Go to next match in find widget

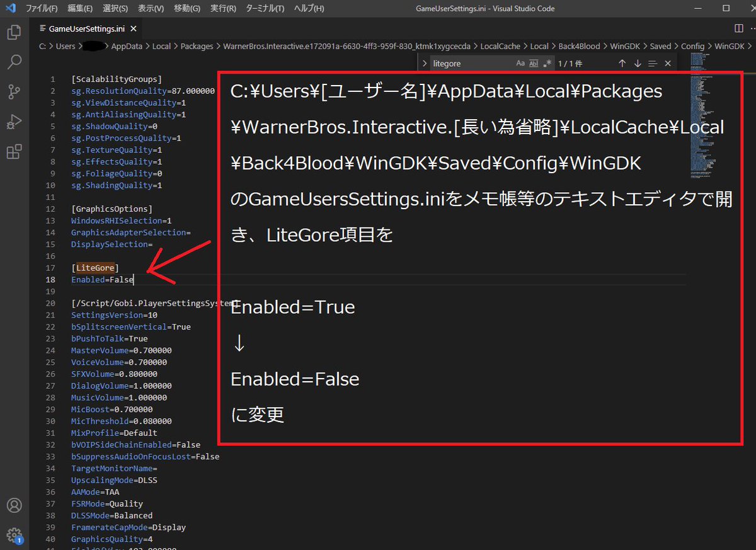[x=638, y=64]
